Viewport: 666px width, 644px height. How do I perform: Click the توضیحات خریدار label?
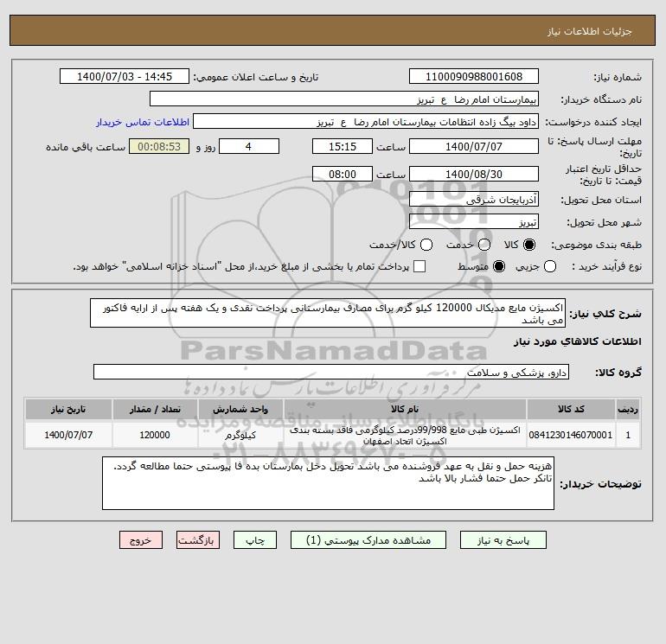600,484
